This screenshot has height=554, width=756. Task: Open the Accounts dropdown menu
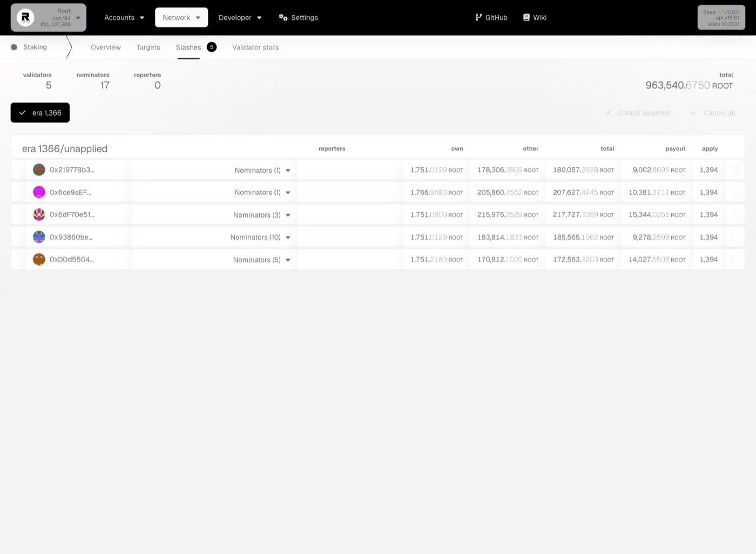coord(124,17)
